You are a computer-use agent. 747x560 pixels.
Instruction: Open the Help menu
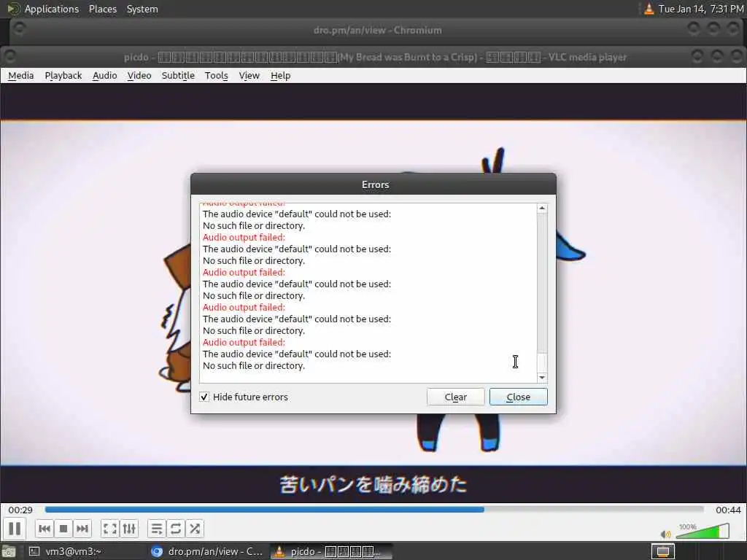point(281,76)
